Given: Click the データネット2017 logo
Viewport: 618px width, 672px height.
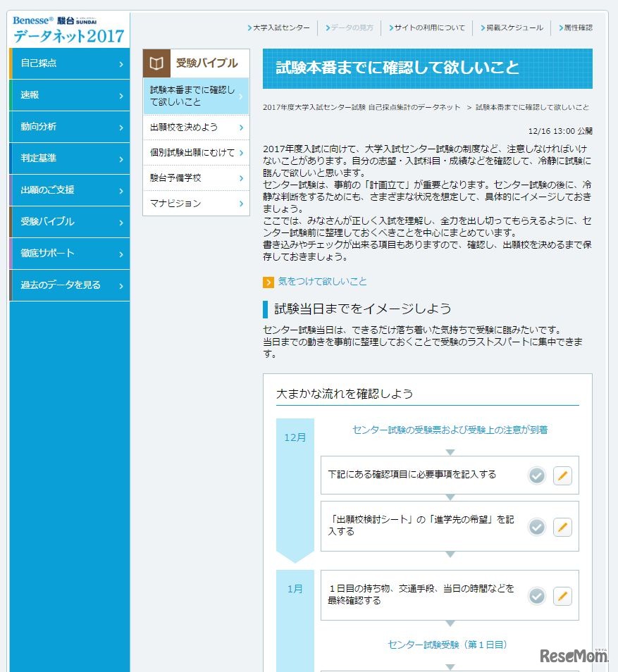Looking at the screenshot, I should [68, 30].
